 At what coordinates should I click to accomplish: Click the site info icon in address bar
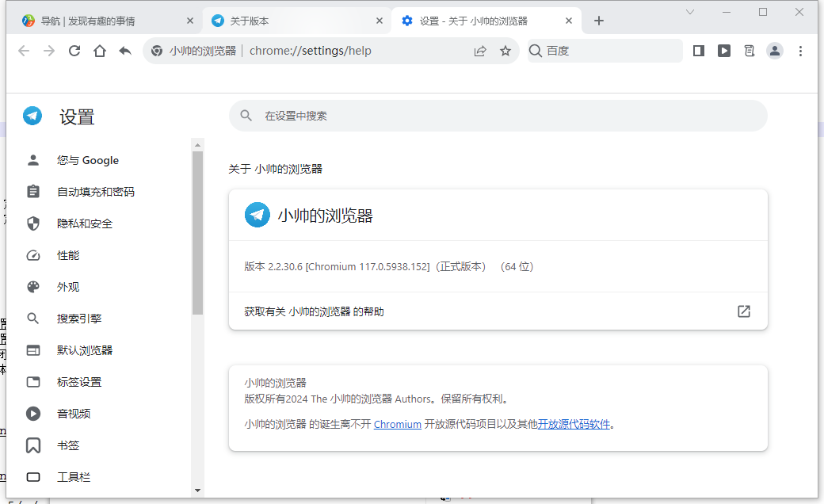(x=157, y=51)
